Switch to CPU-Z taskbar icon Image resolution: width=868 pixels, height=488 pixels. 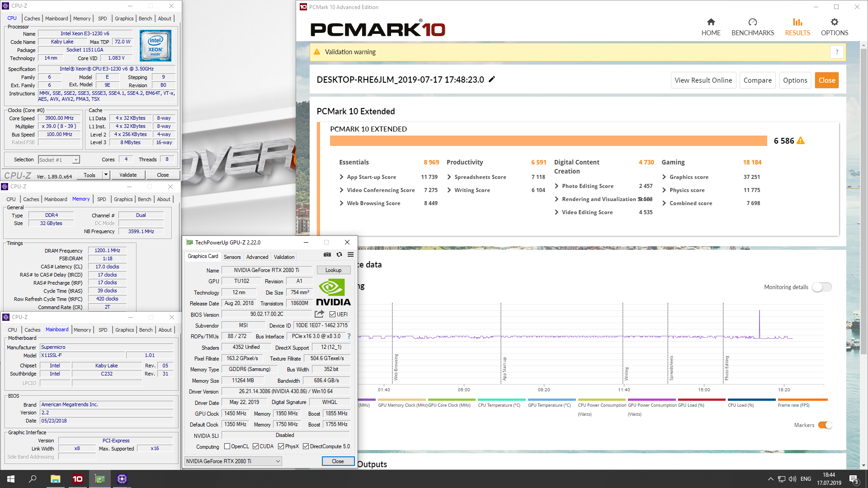[122, 479]
